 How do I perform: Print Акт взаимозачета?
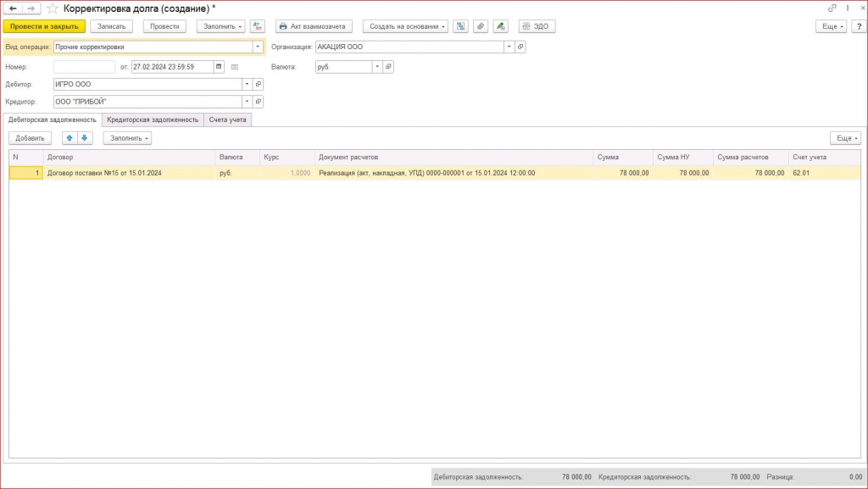coord(314,26)
